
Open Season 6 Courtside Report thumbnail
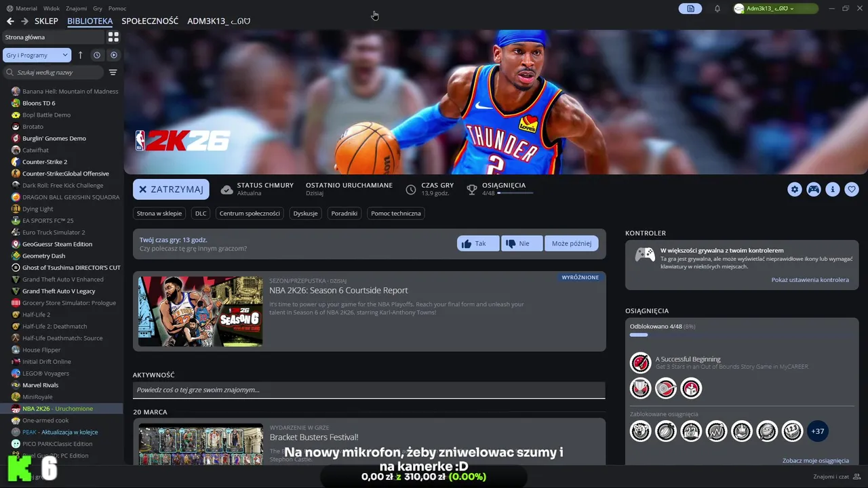[200, 311]
